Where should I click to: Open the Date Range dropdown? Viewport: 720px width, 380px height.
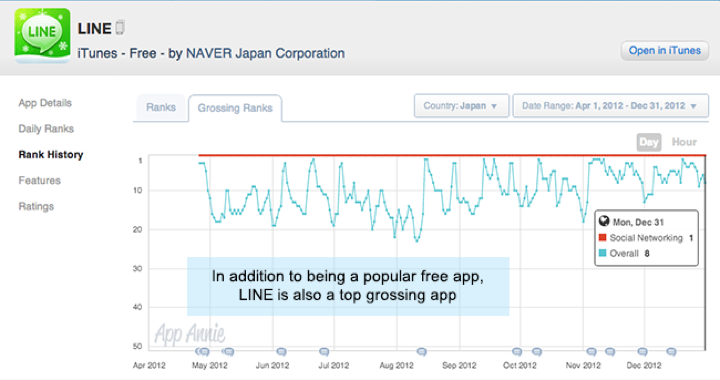[610, 106]
